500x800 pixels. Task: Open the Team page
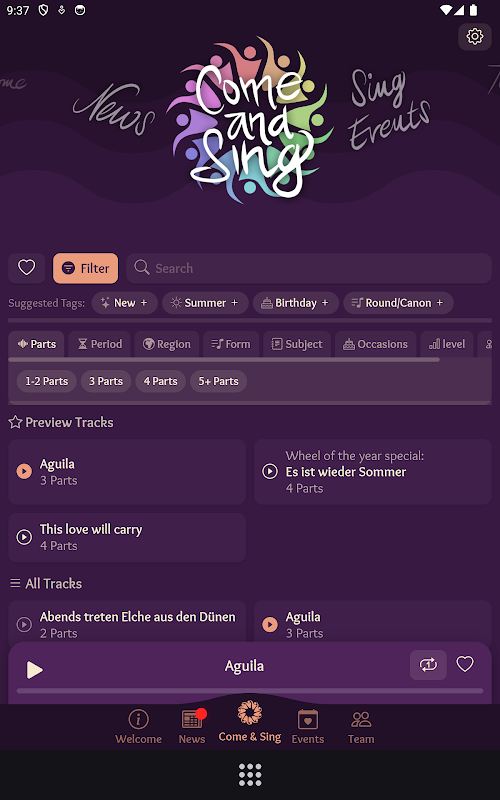(361, 727)
